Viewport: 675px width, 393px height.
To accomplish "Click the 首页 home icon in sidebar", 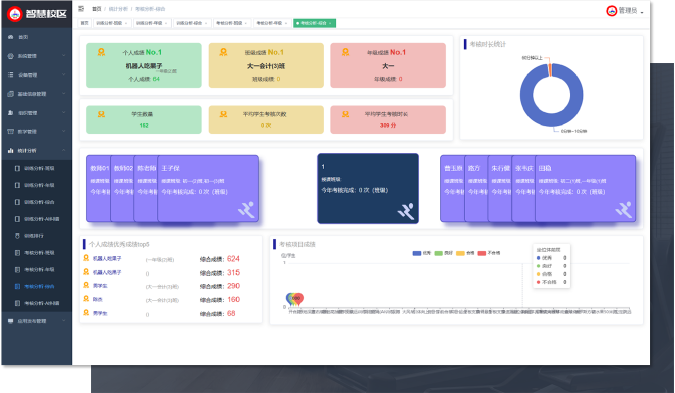I will [x=11, y=37].
